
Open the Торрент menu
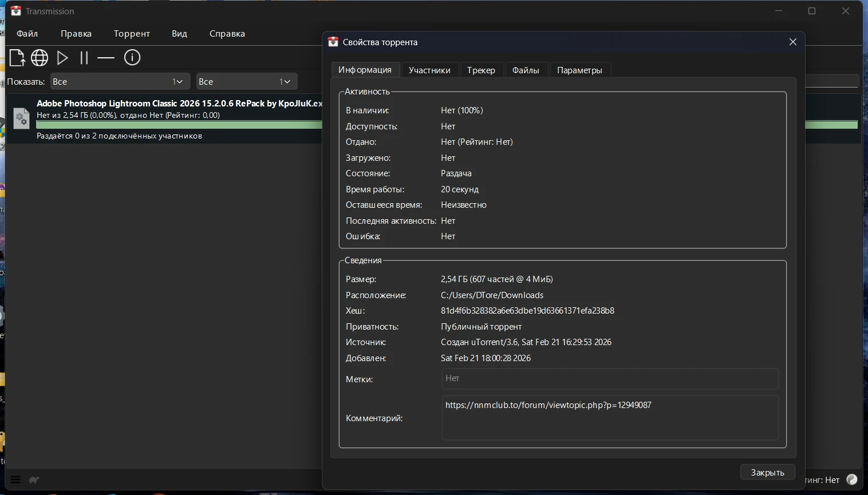click(132, 34)
